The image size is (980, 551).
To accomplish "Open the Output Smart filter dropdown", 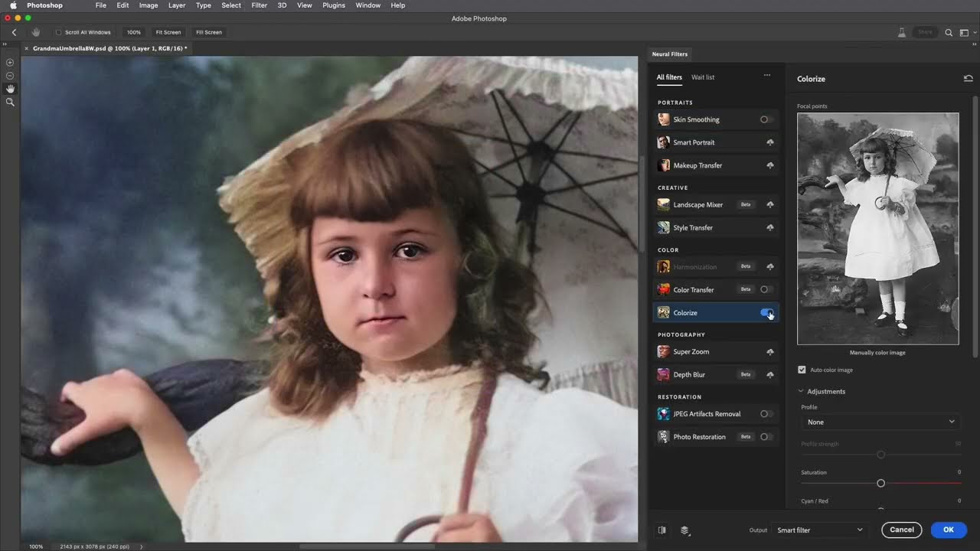I will point(819,530).
